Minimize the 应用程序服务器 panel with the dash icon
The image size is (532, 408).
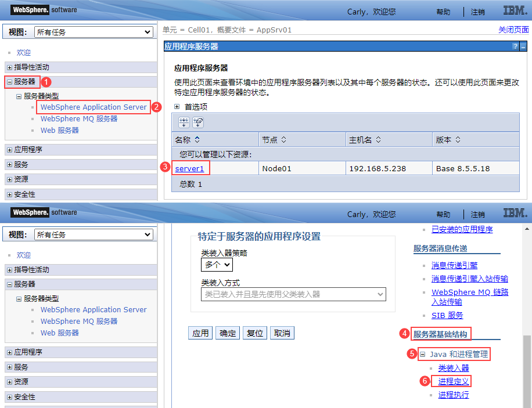[x=523, y=46]
